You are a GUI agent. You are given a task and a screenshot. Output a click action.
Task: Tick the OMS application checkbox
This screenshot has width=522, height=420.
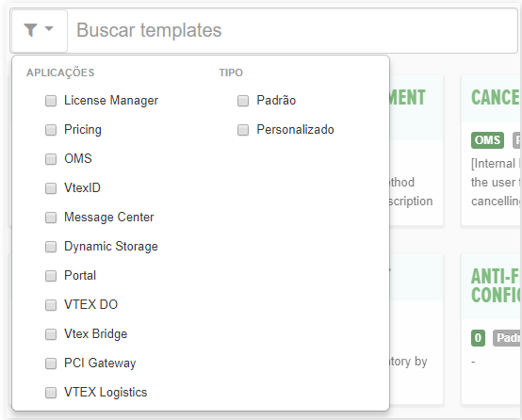coord(51,159)
